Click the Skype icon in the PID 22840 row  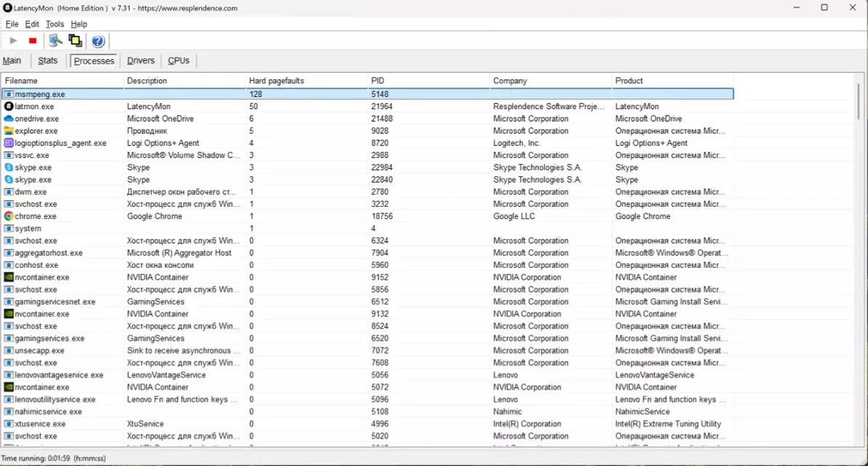click(x=9, y=180)
